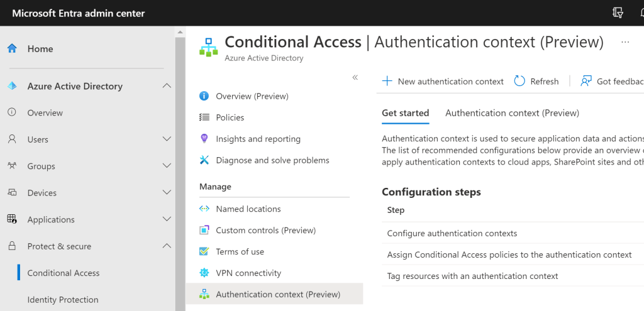
Task: Collapse the Protect & secure section
Action: click(167, 246)
